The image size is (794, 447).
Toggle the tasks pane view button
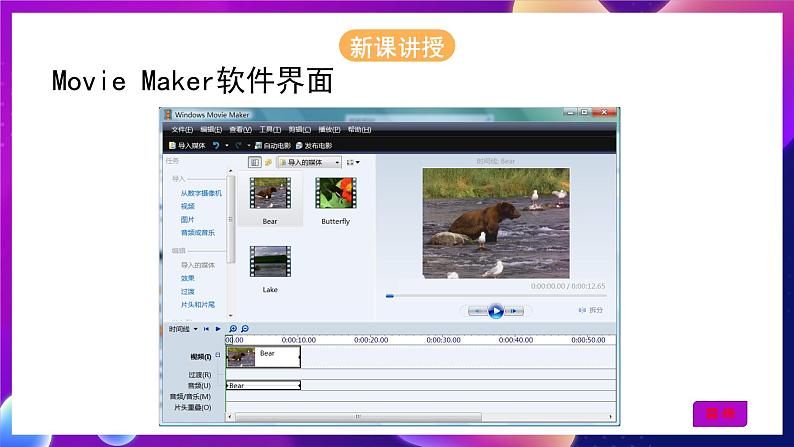pos(255,162)
